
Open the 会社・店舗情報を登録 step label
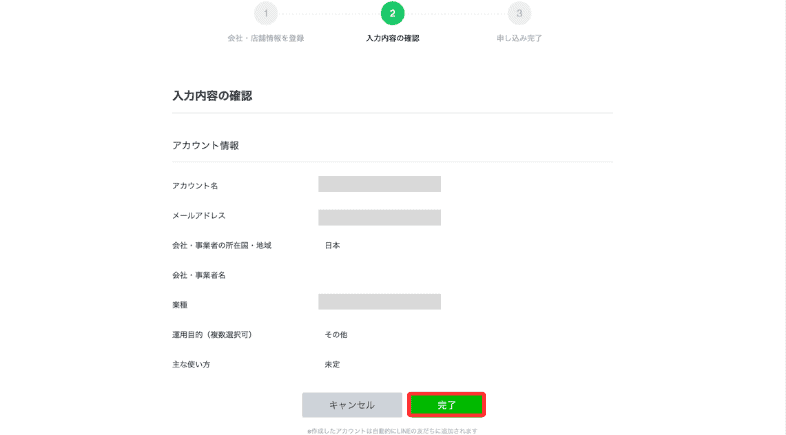coord(266,38)
